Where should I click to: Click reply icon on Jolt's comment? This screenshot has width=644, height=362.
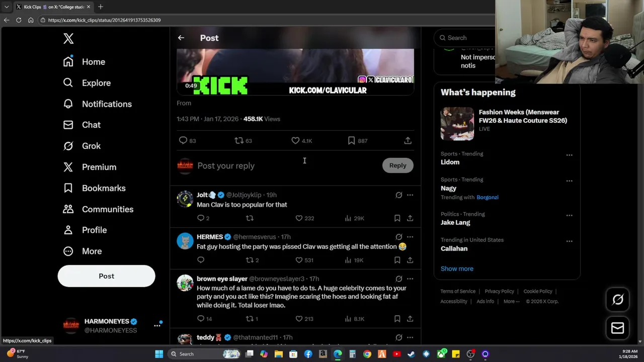click(x=203, y=218)
